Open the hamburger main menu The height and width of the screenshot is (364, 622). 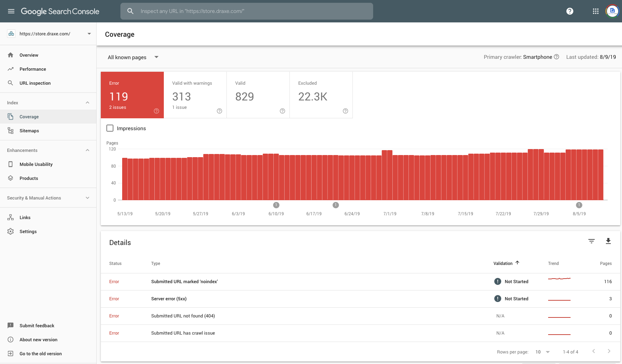[x=11, y=11]
